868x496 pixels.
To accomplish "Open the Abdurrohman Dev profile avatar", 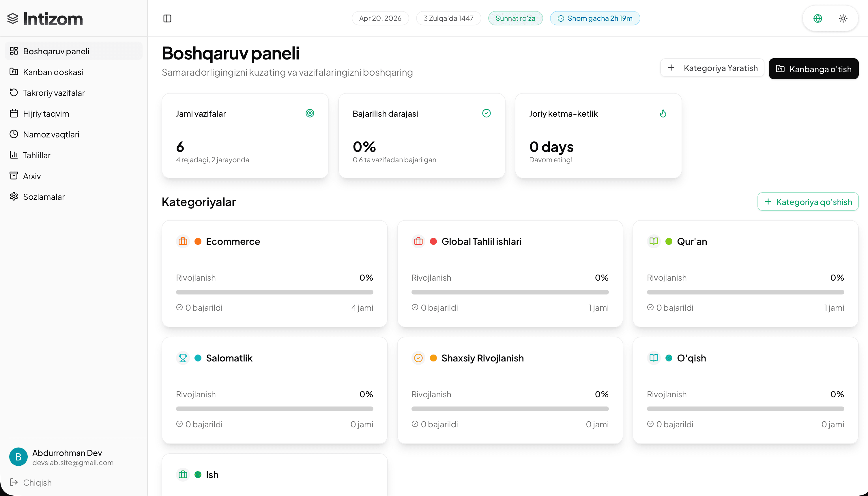I will pyautogui.click(x=18, y=457).
